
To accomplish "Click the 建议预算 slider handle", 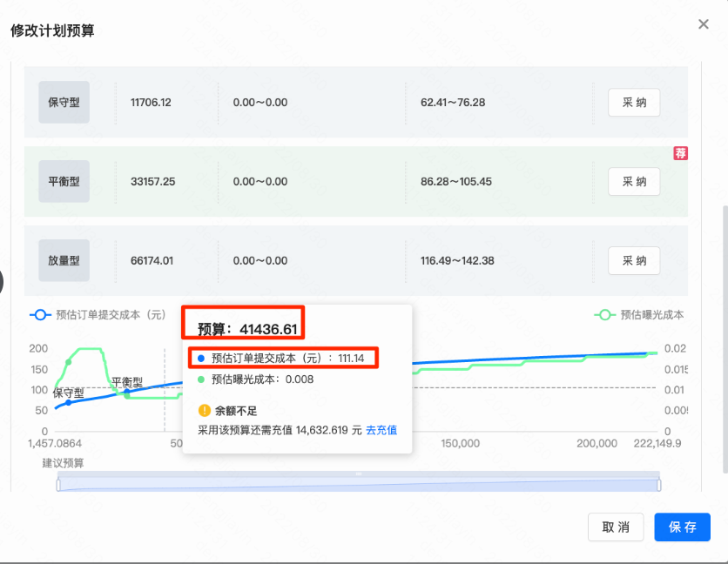I will 360,475.
